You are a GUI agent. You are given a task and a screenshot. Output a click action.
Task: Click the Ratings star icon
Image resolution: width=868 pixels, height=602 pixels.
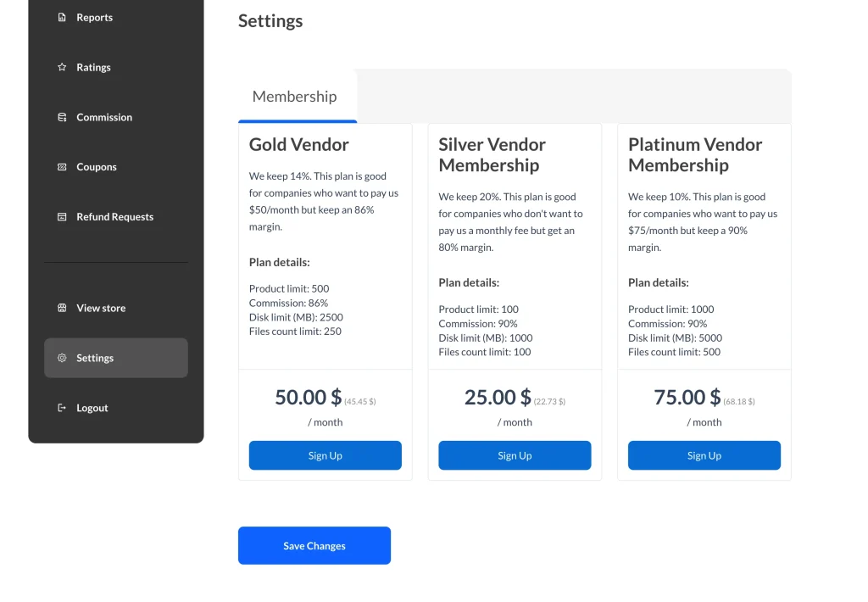click(62, 67)
